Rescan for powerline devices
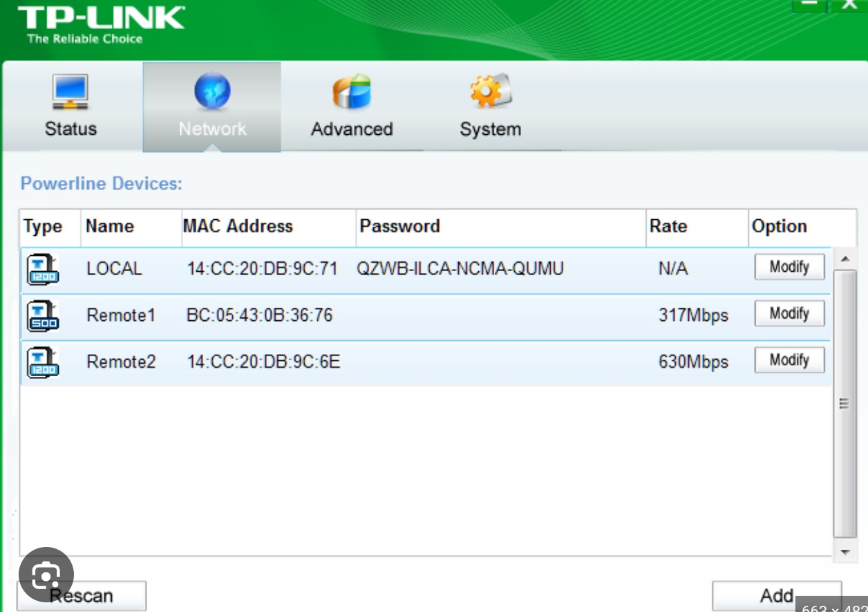Image resolution: width=868 pixels, height=612 pixels. (x=82, y=595)
